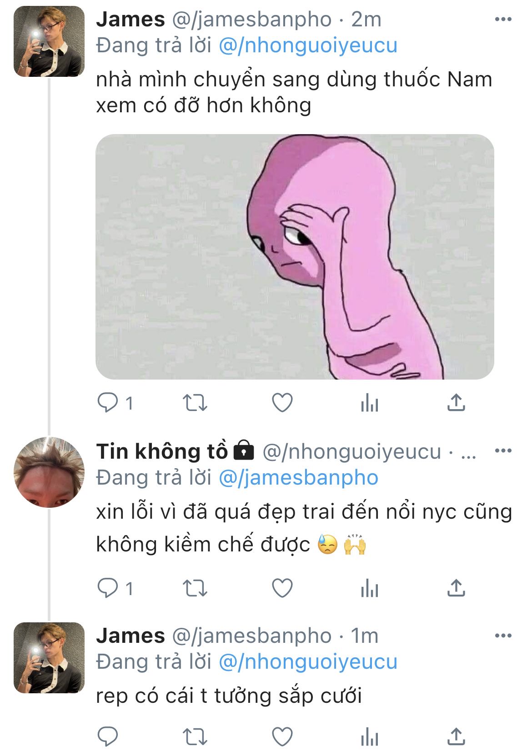Open @/jamesbanpho mention in Tin's reply

pyautogui.click(x=298, y=477)
